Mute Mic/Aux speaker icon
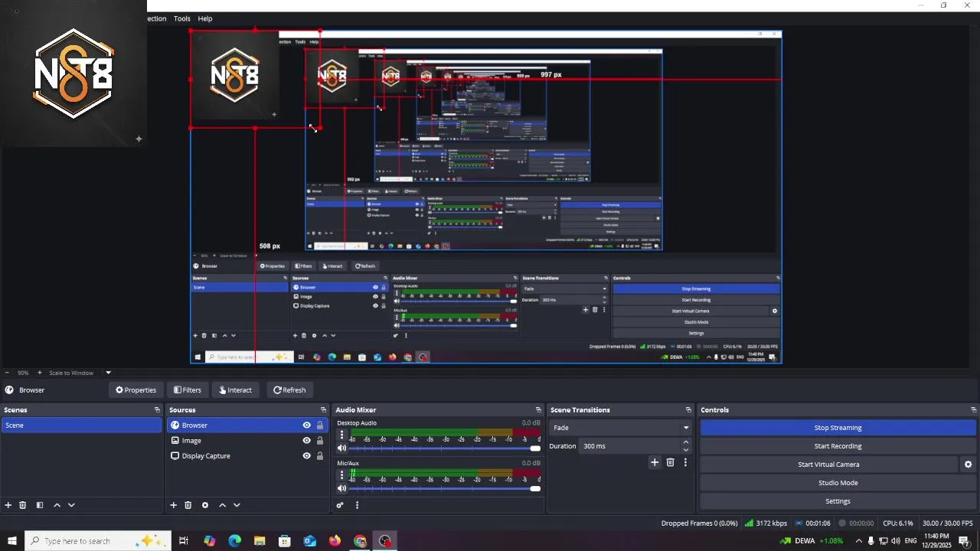 342,488
